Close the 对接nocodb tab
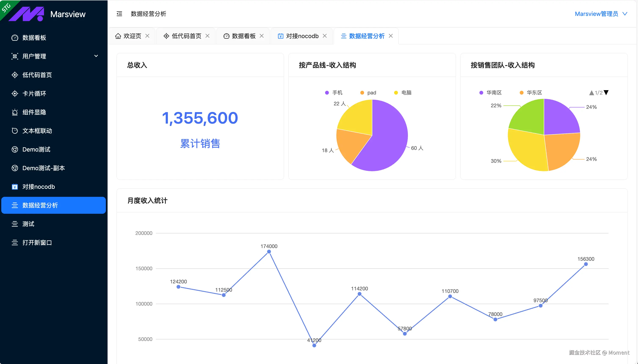 [325, 36]
